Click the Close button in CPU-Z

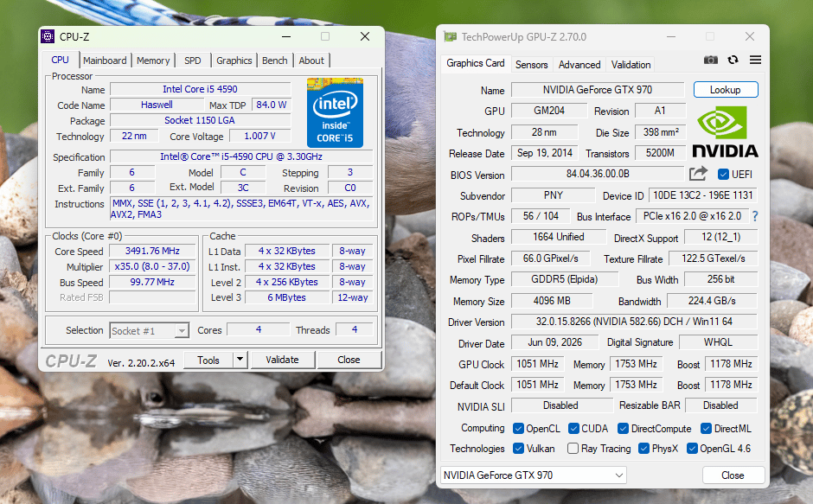(349, 360)
